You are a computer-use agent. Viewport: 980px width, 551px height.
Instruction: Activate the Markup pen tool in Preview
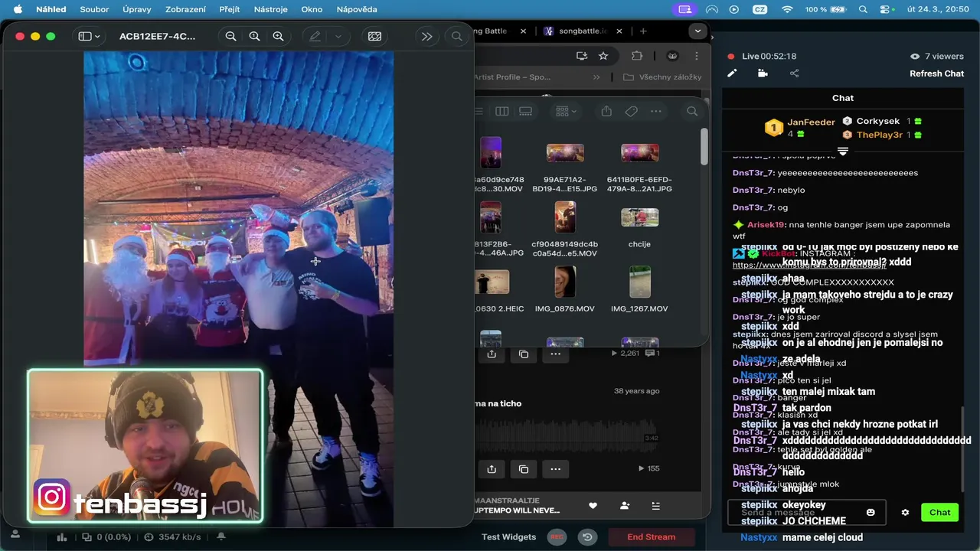click(x=315, y=36)
